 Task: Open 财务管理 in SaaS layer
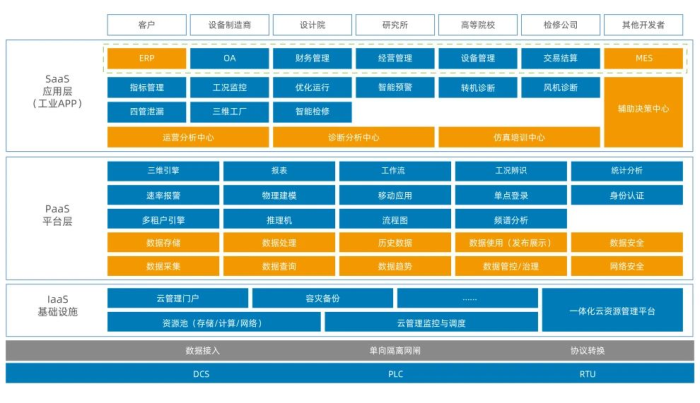coord(312,59)
